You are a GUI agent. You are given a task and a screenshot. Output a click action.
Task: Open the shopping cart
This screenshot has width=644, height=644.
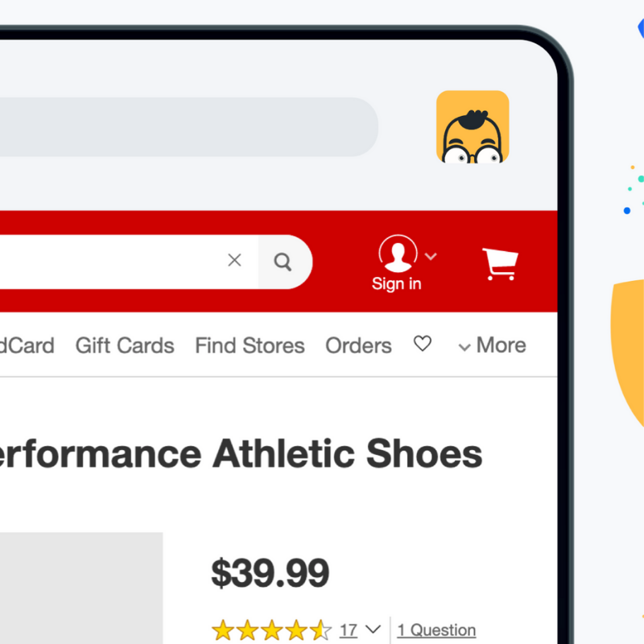500,264
